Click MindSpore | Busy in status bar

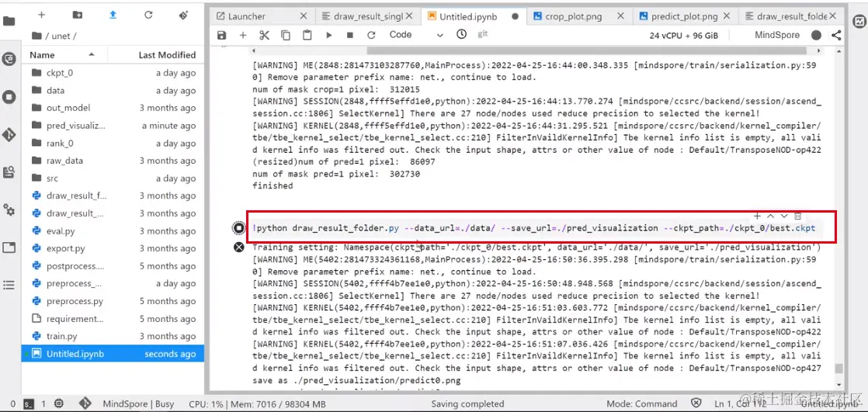tap(138, 404)
